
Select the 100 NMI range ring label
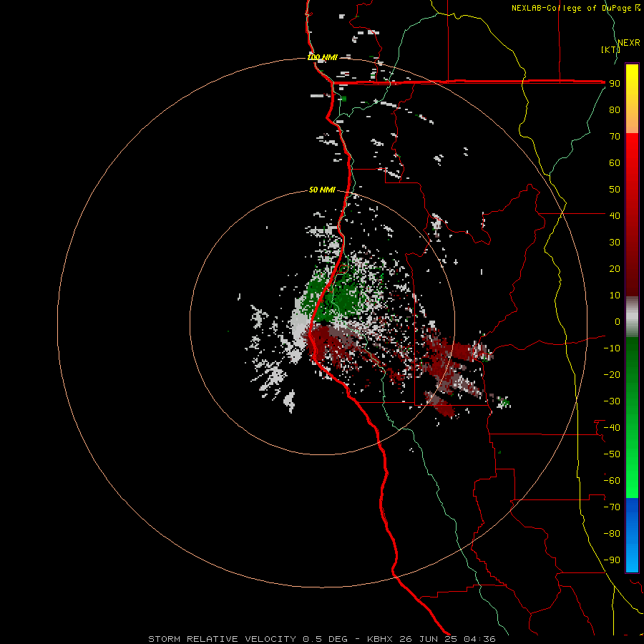[x=323, y=57]
